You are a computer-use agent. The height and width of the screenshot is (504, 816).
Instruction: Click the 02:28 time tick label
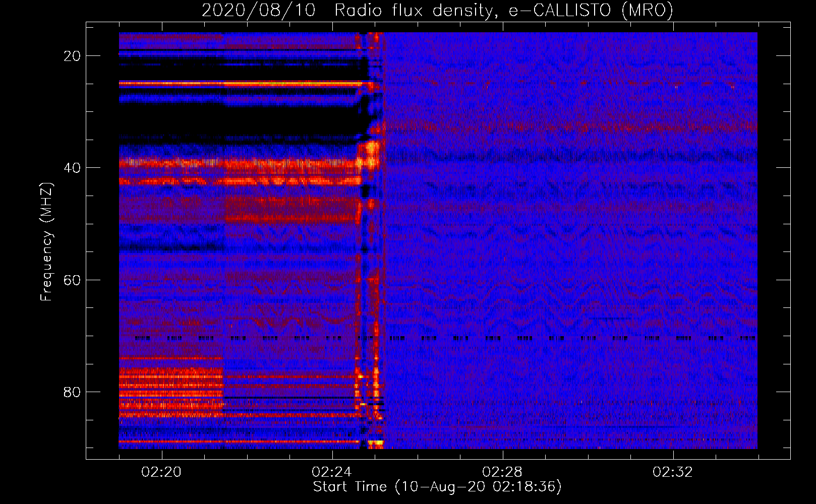click(x=502, y=472)
